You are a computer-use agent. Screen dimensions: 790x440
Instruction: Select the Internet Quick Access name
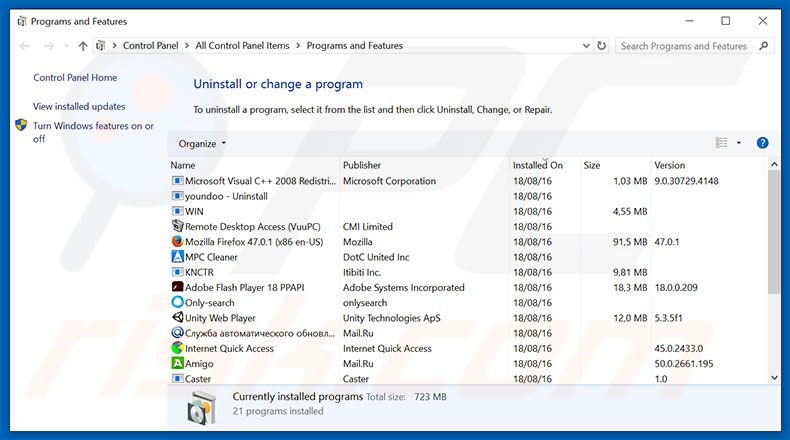(229, 348)
